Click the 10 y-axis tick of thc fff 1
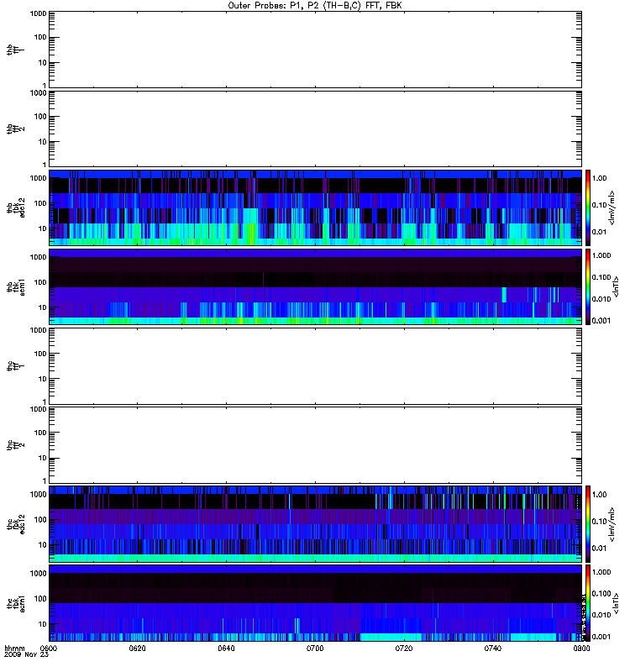The height and width of the screenshot is (672, 630). point(43,379)
